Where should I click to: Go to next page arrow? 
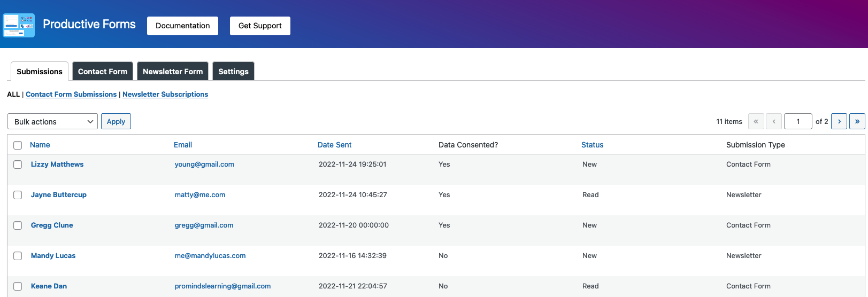(839, 121)
